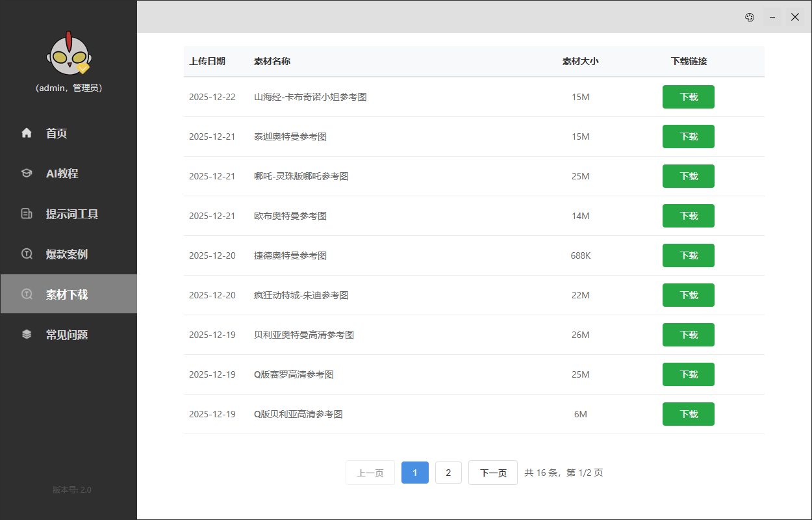Open the theme palette icon in title bar

tap(749, 18)
